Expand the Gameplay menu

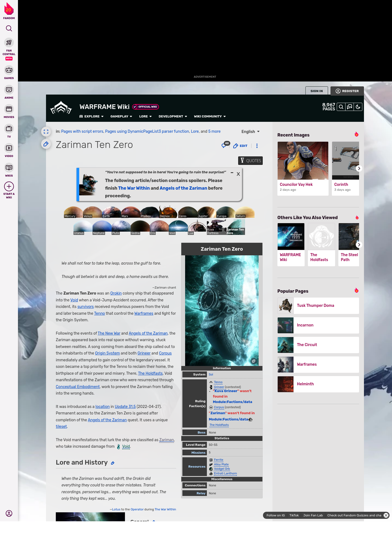point(121,116)
